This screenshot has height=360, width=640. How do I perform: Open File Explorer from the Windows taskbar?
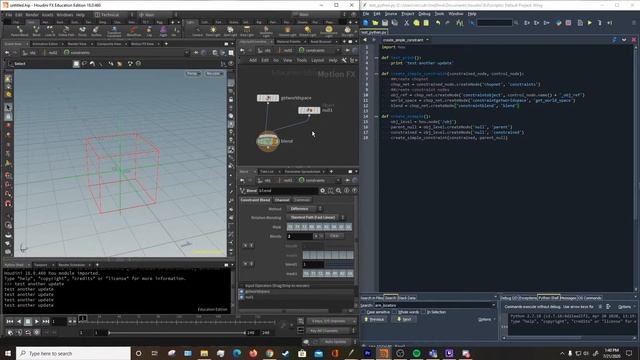pos(204,353)
